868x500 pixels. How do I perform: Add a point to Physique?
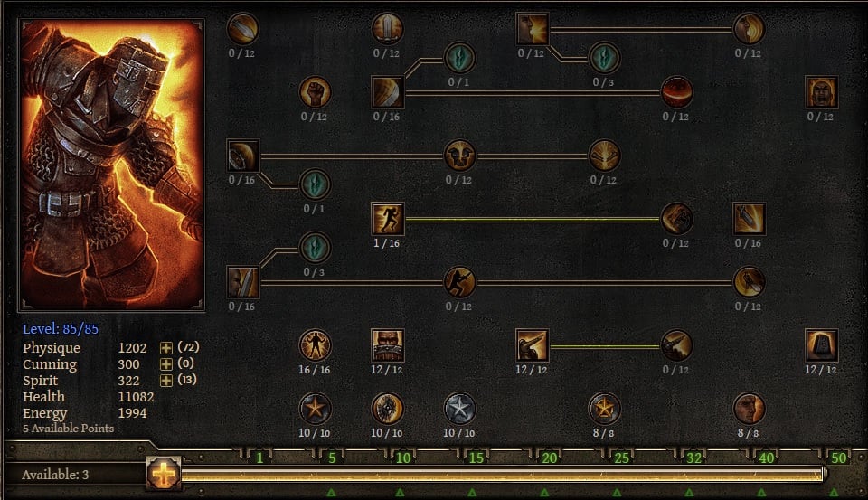coord(165,348)
